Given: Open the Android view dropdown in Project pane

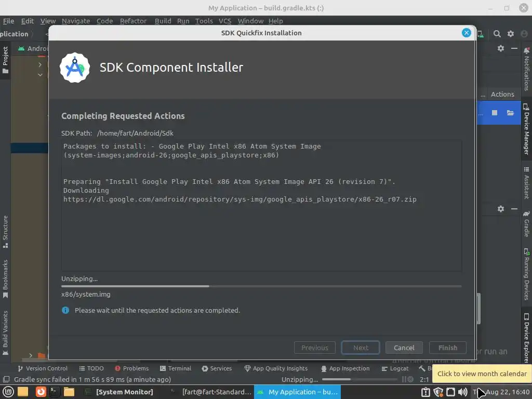Looking at the screenshot, I should coord(33,48).
